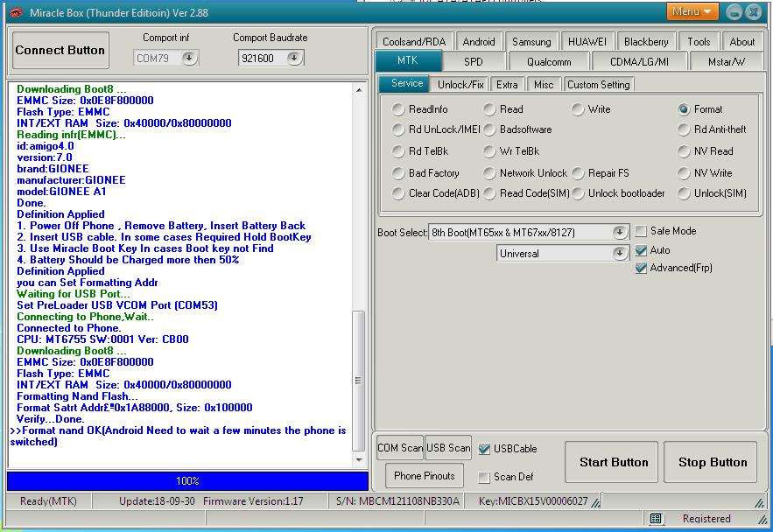Image resolution: width=773 pixels, height=532 pixels.
Task: Select the Format radio button
Action: point(684,109)
